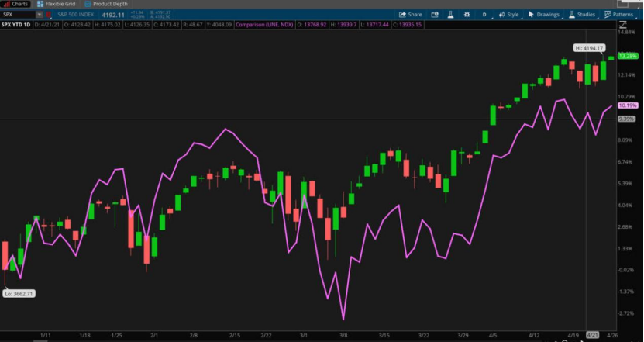
Task: Open the Style menu
Action: (x=508, y=14)
